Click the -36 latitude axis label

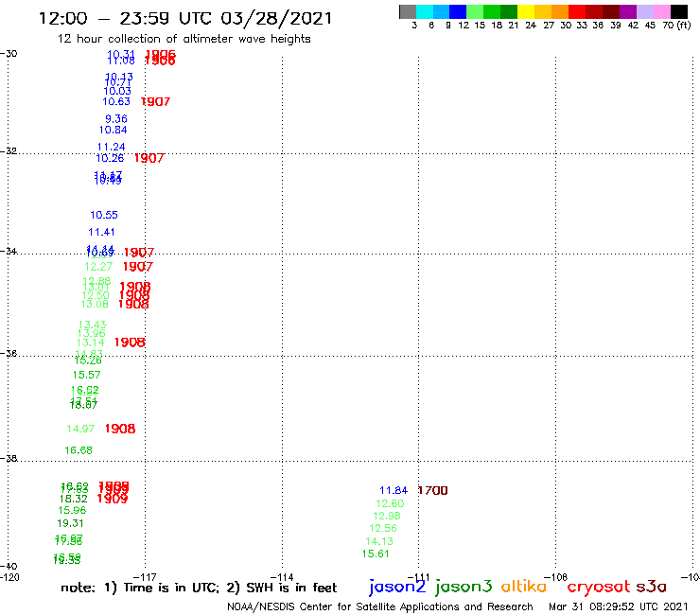(9, 353)
